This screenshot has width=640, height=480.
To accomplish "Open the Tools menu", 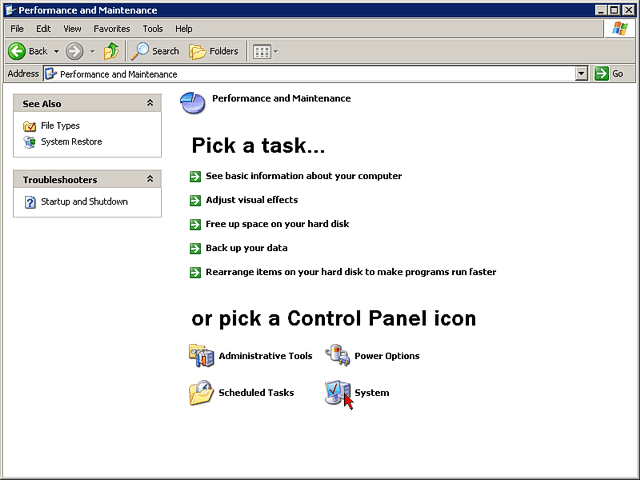I will (153, 29).
